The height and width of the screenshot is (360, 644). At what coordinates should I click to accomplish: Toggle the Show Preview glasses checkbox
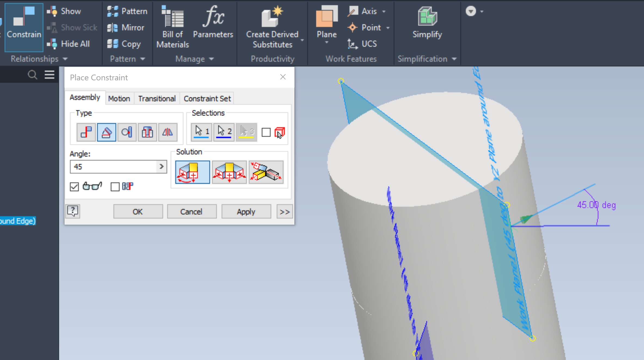pyautogui.click(x=74, y=187)
